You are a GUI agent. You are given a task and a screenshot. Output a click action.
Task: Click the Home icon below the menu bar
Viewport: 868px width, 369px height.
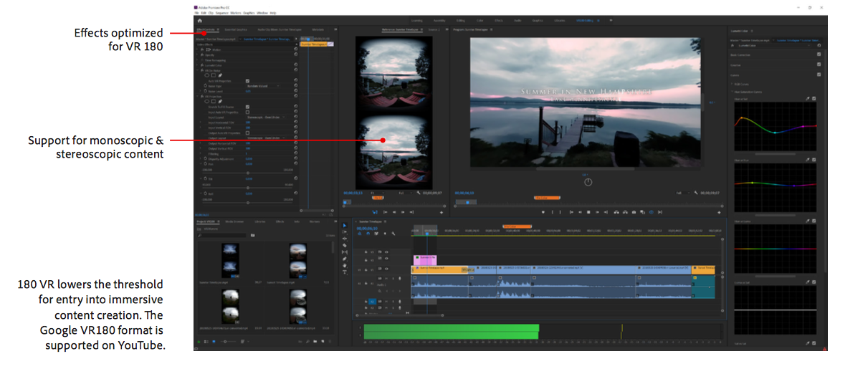click(x=199, y=21)
